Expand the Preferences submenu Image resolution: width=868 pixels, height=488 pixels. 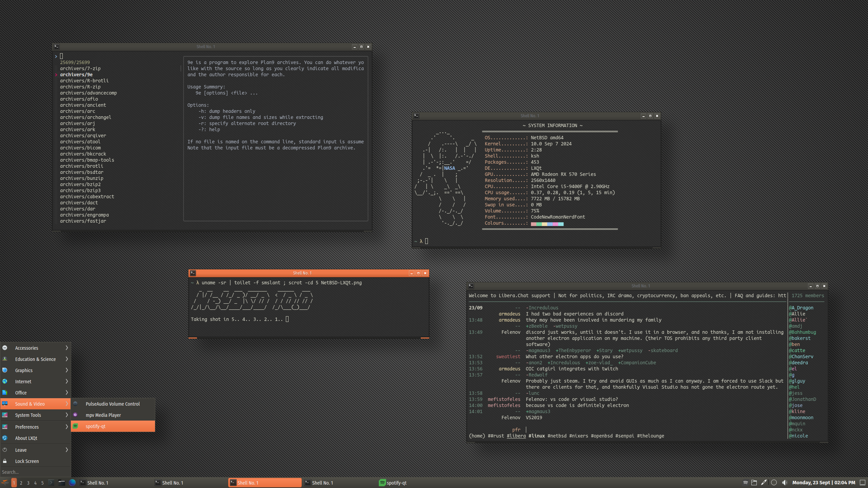click(x=35, y=427)
